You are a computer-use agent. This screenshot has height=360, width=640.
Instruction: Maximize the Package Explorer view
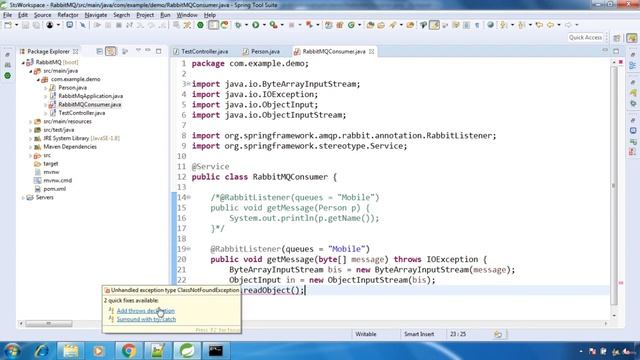click(x=158, y=51)
